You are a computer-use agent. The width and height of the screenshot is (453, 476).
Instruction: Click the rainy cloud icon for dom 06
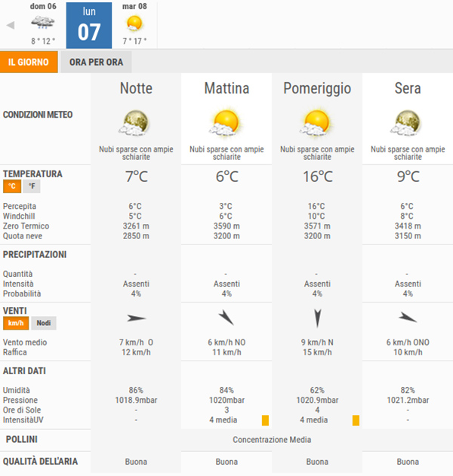pyautogui.click(x=43, y=23)
